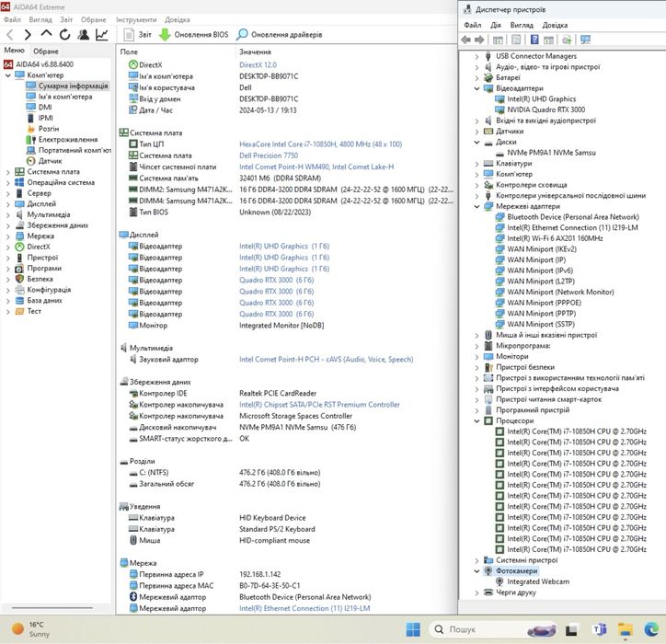The width and height of the screenshot is (666, 644).
Task: Open the Інструменти menu in AIDA64
Action: 135,18
